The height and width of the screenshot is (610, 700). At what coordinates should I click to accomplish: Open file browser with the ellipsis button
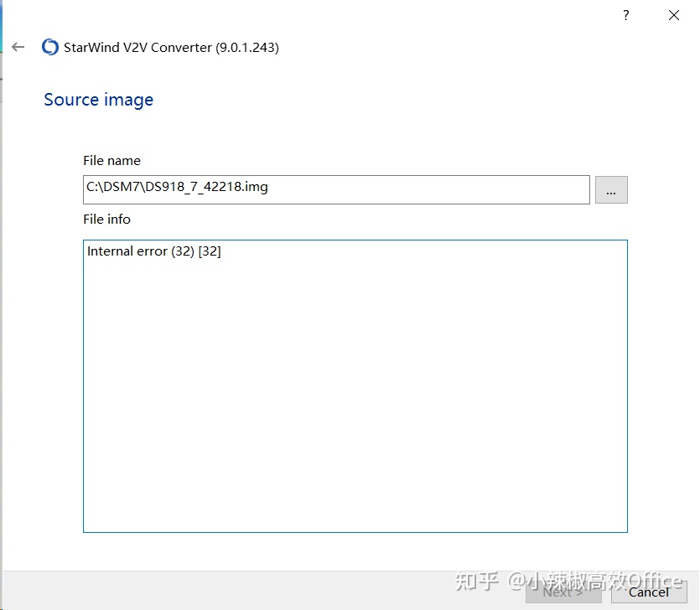[x=611, y=189]
